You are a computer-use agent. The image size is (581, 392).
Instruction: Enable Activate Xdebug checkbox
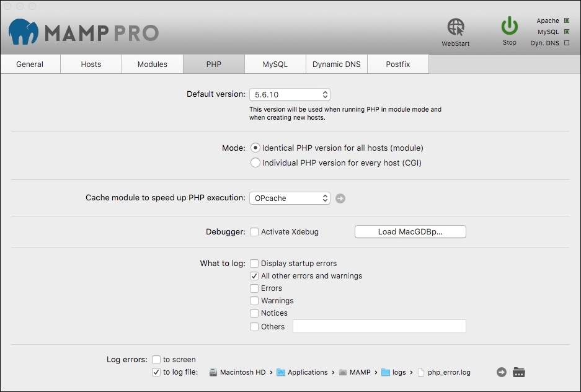pos(254,232)
